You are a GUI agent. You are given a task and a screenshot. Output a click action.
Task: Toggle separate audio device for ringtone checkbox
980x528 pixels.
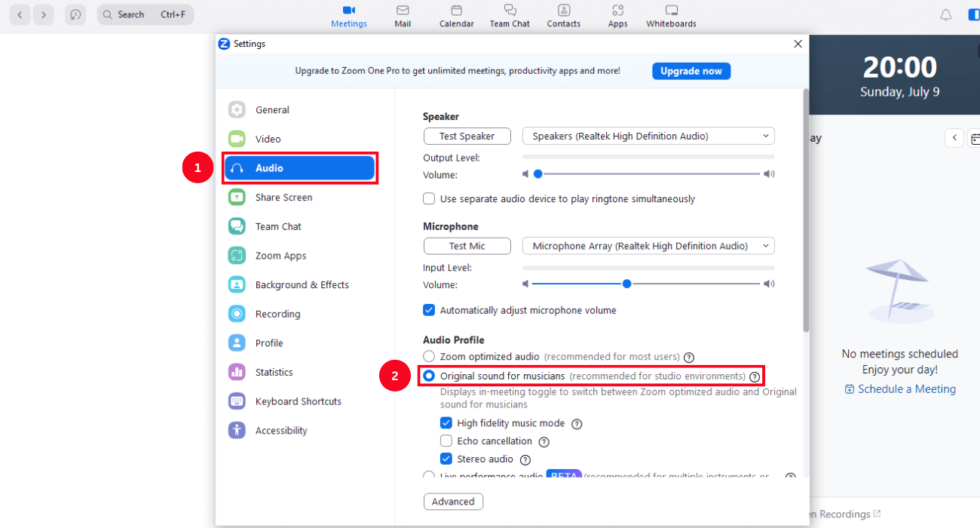click(x=429, y=199)
